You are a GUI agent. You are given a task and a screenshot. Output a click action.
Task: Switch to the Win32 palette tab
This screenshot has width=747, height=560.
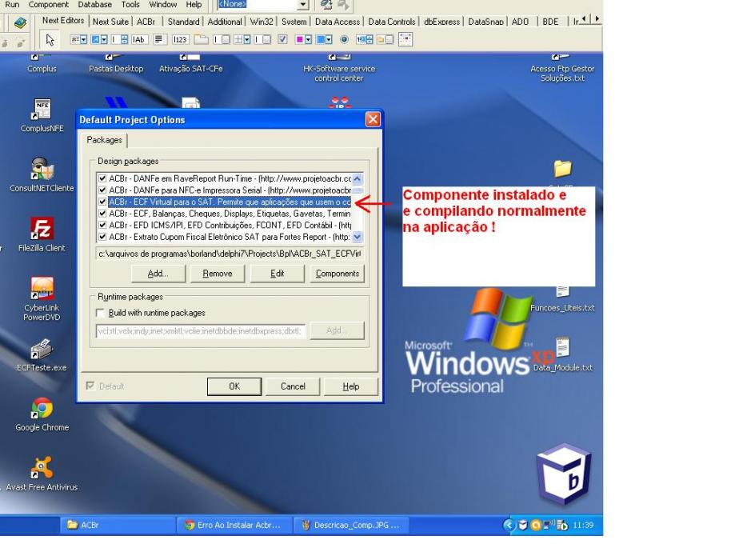click(x=262, y=22)
